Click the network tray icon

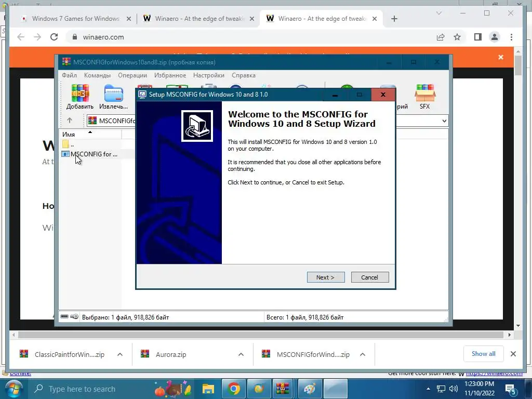pyautogui.click(x=441, y=389)
